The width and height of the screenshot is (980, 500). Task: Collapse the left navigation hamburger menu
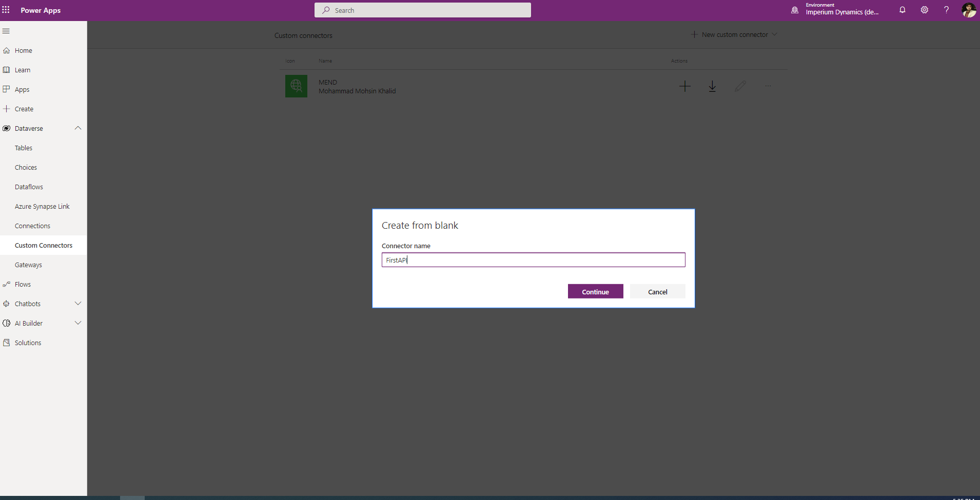click(6, 31)
